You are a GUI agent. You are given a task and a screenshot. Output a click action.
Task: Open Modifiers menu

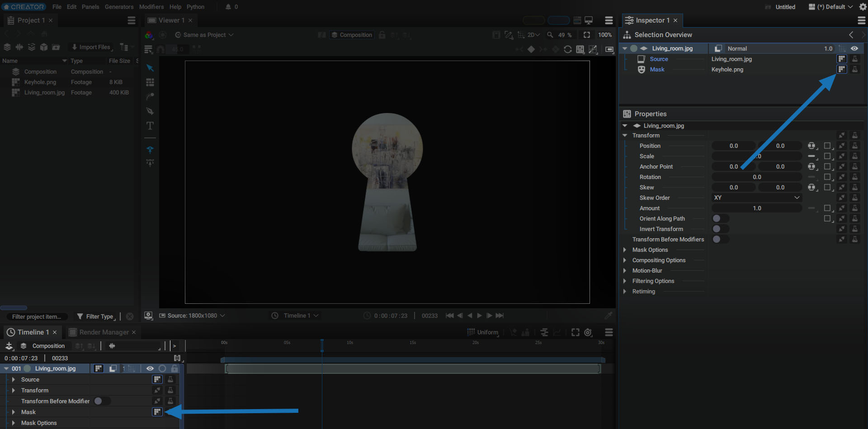coord(151,7)
